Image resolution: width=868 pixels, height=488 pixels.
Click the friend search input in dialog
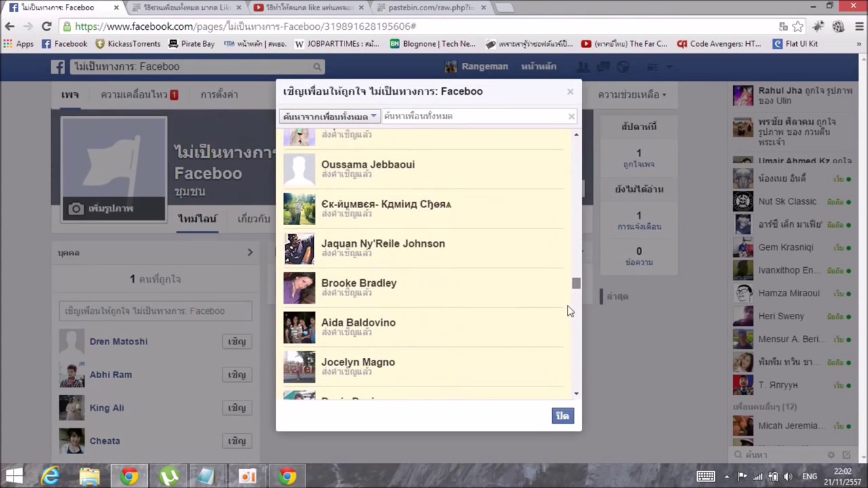tap(475, 117)
